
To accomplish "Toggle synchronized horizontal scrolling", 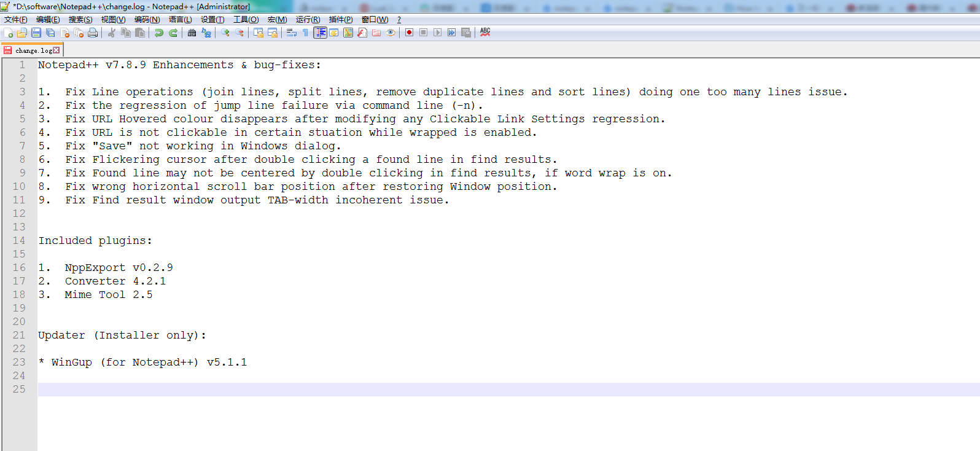I will [273, 33].
